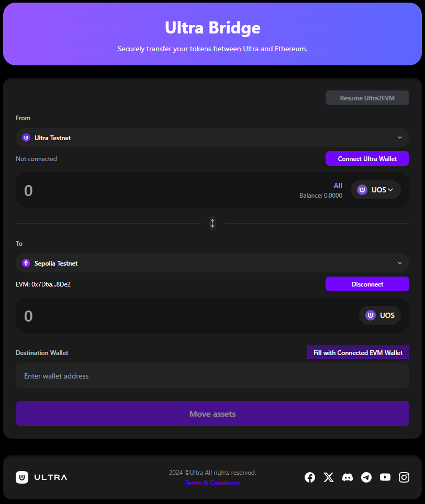425x504 pixels.
Task: Resume the Ultra2EVM transfer
Action: 367,98
